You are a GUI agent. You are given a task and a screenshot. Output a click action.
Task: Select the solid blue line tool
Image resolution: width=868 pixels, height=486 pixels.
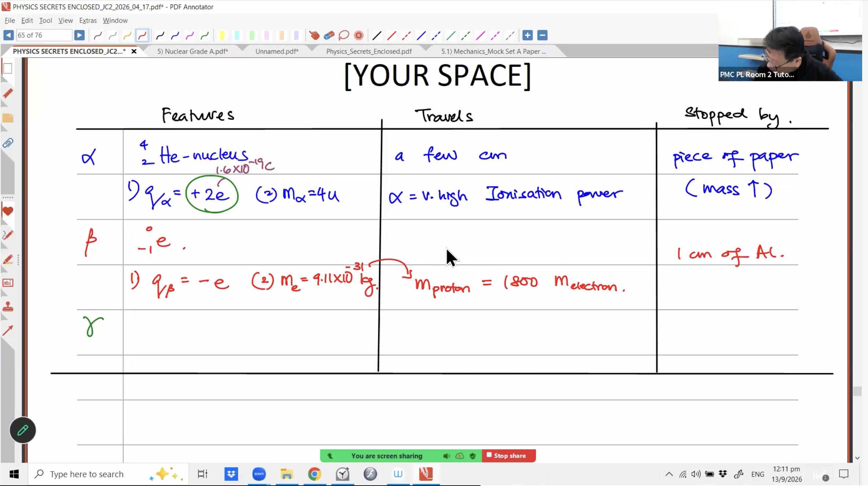421,35
